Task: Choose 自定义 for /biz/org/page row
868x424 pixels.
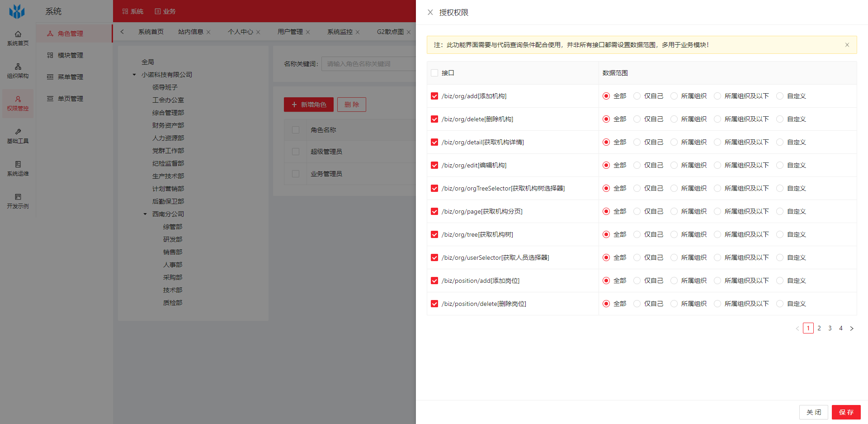Action: tap(780, 211)
